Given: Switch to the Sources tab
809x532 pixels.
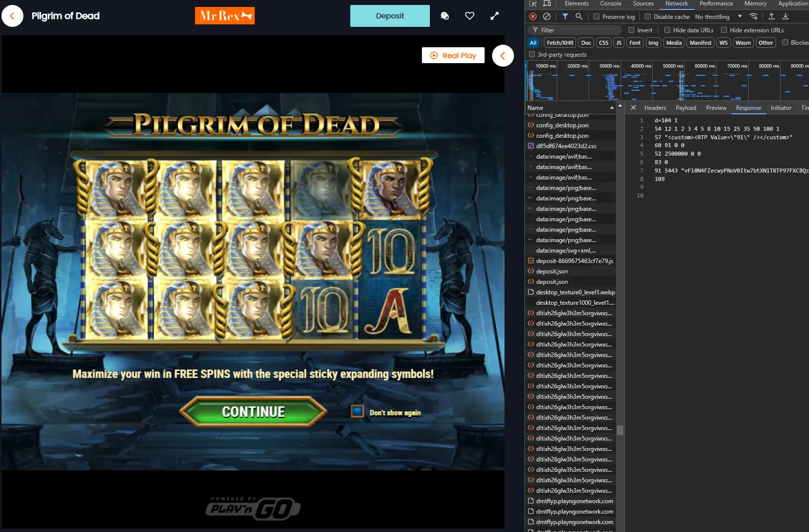Looking at the screenshot, I should (643, 3).
